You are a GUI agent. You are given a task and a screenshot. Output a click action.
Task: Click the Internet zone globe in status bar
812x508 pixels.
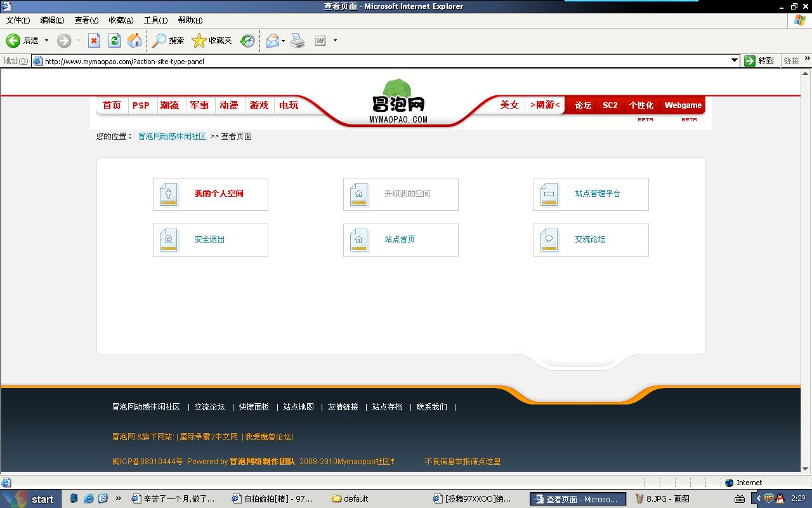click(730, 483)
